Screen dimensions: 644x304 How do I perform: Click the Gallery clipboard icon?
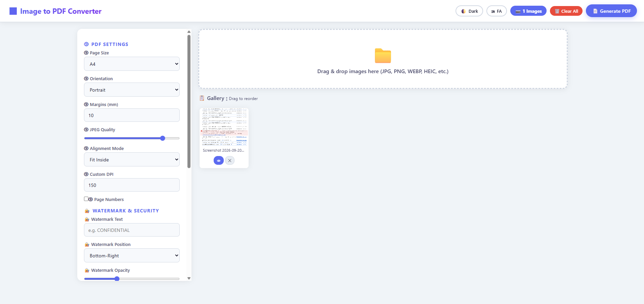(x=202, y=98)
